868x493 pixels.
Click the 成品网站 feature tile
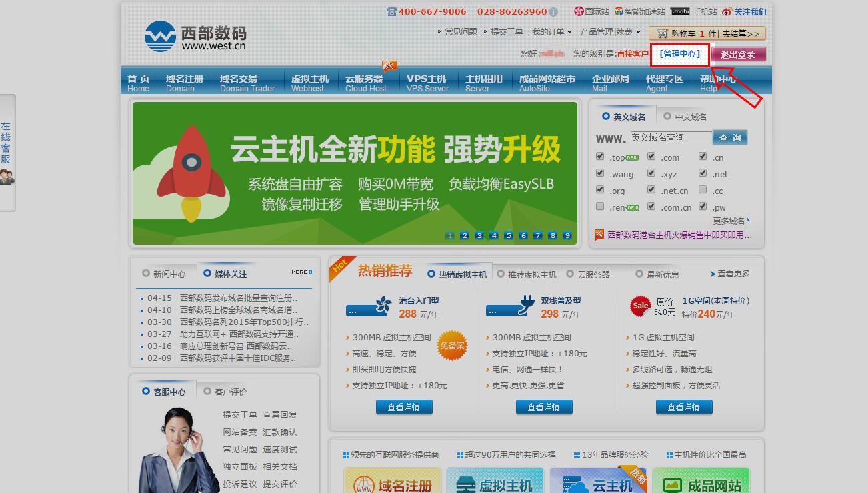tap(701, 481)
